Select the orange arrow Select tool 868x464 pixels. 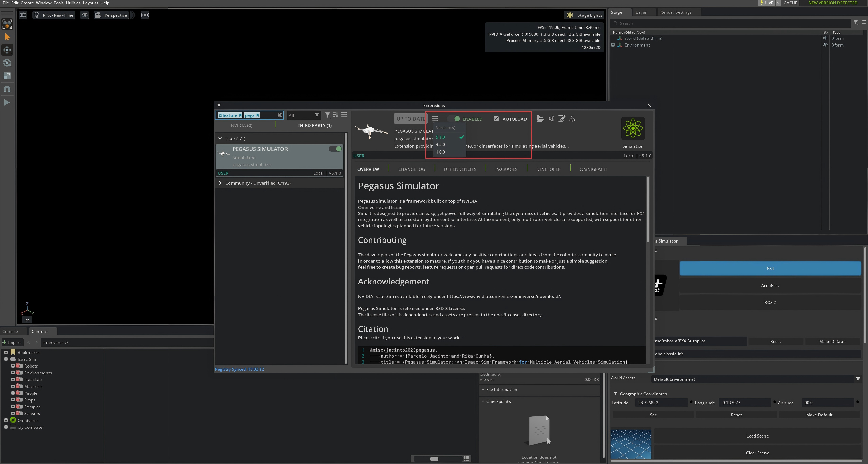7,37
